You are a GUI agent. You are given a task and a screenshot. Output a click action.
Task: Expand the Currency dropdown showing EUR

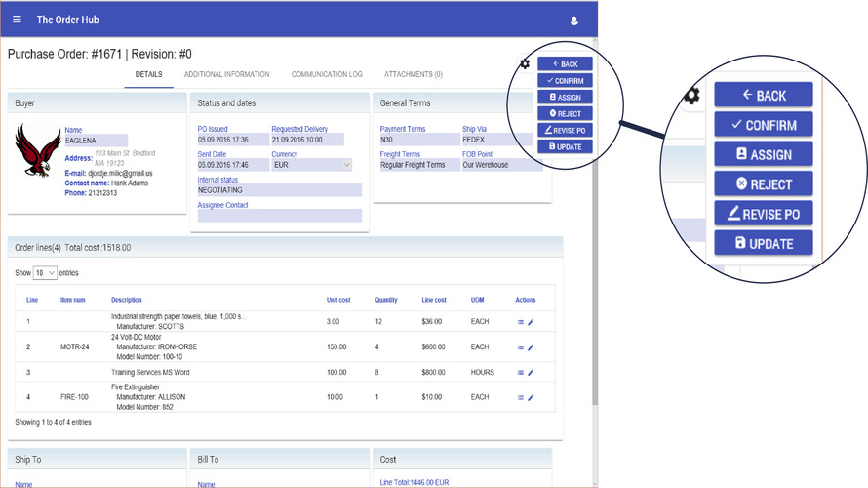312,165
